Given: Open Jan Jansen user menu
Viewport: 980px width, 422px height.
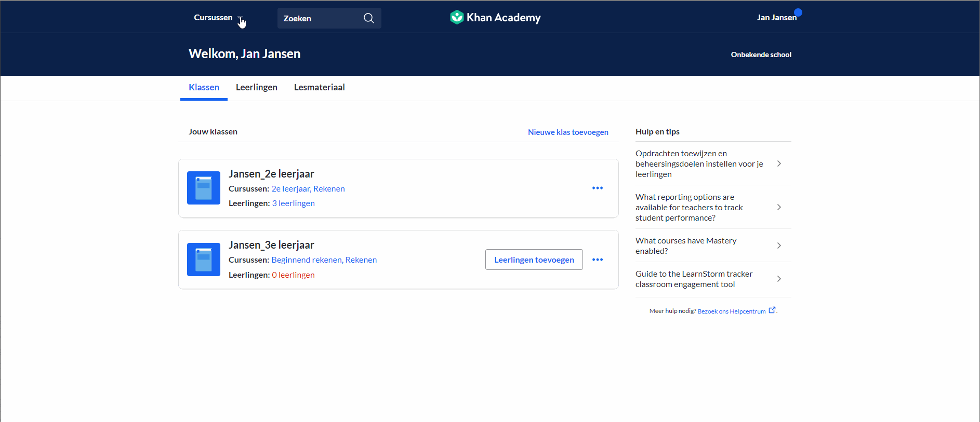Looking at the screenshot, I should [776, 18].
